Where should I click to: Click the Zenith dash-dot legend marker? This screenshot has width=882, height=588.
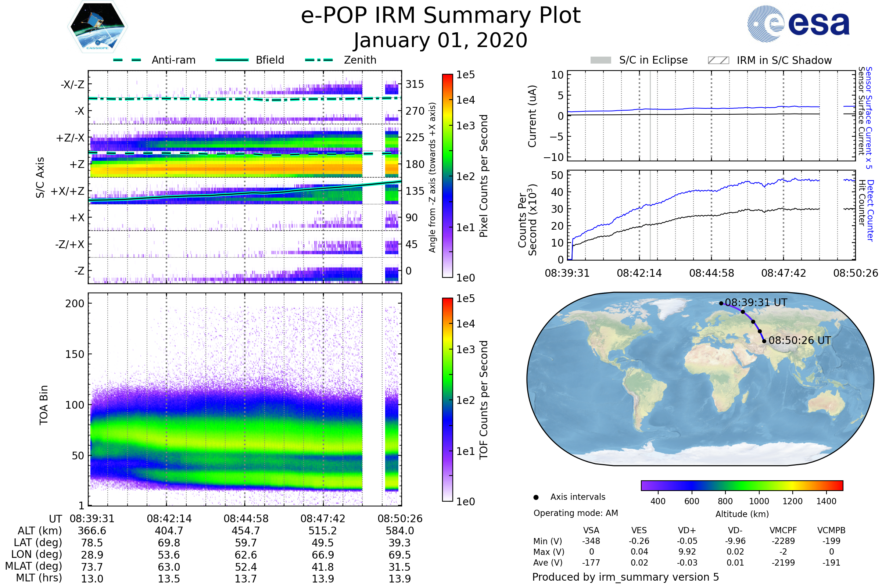(319, 60)
